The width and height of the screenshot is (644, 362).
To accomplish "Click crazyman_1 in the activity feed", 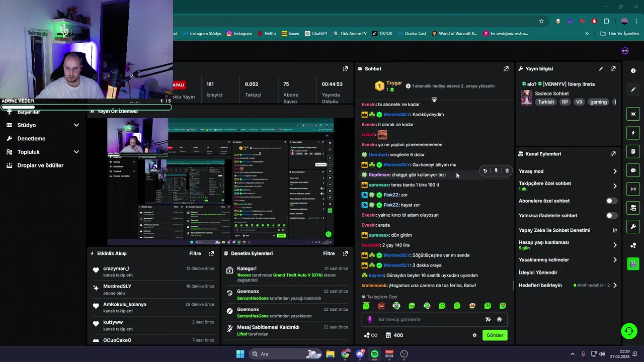I will 116,268.
